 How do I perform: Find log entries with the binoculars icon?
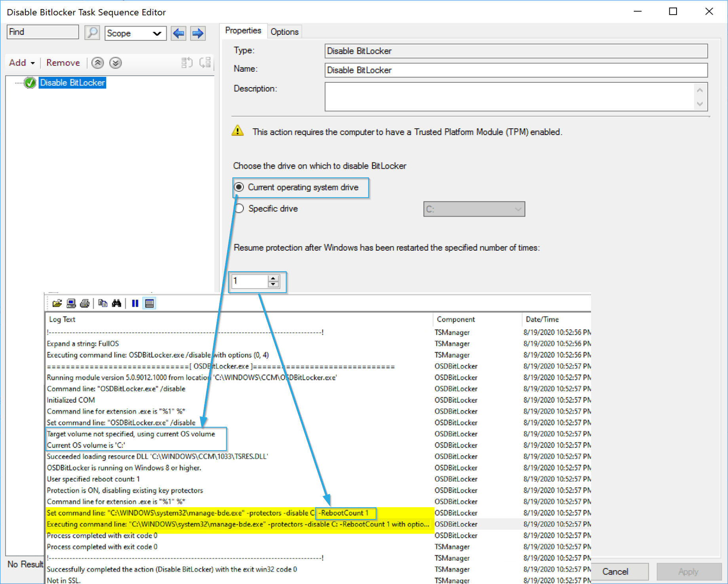coord(117,303)
